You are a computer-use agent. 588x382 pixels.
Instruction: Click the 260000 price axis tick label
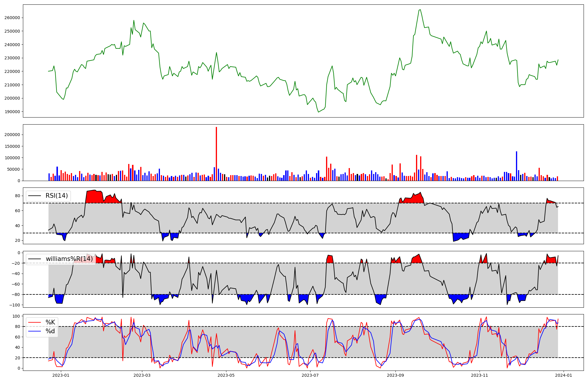pyautogui.click(x=12, y=18)
